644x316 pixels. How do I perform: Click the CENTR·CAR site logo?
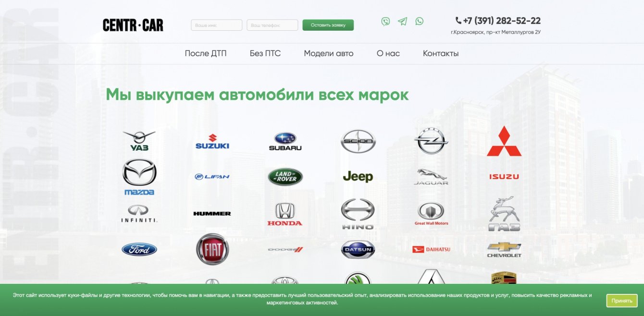point(133,25)
